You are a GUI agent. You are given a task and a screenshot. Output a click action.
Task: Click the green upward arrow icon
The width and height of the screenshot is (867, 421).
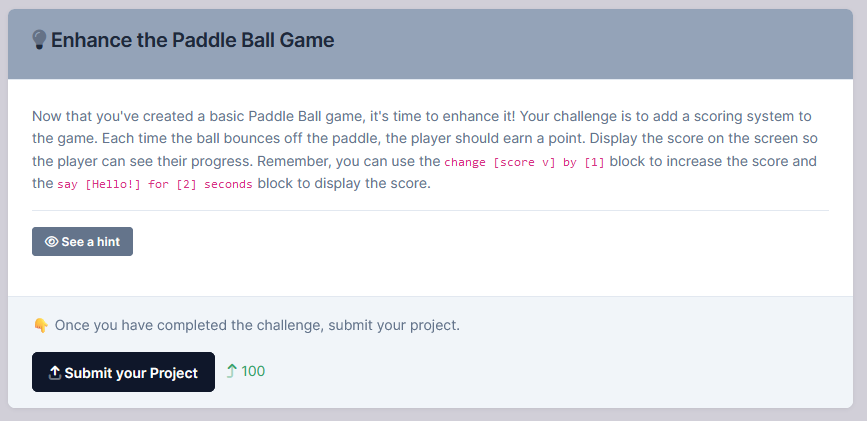pyautogui.click(x=231, y=372)
